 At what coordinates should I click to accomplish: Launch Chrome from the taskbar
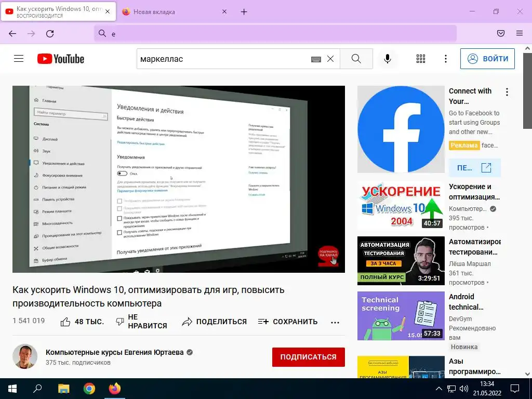[x=89, y=389]
